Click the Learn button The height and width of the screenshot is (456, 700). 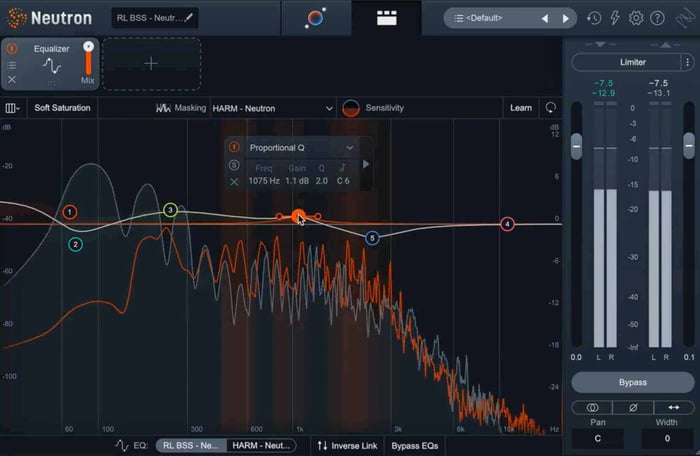pyautogui.click(x=521, y=108)
